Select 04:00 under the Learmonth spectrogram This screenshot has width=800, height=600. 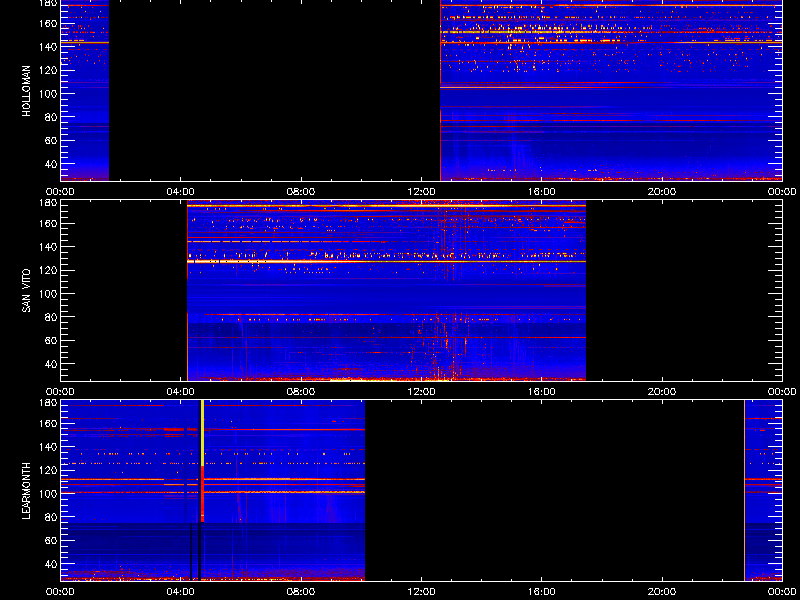tap(181, 592)
